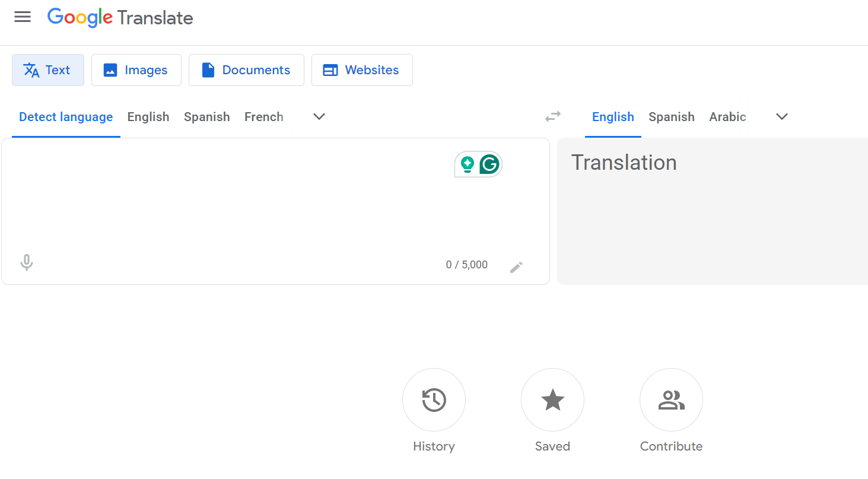Select the Websites translation mode

click(362, 69)
